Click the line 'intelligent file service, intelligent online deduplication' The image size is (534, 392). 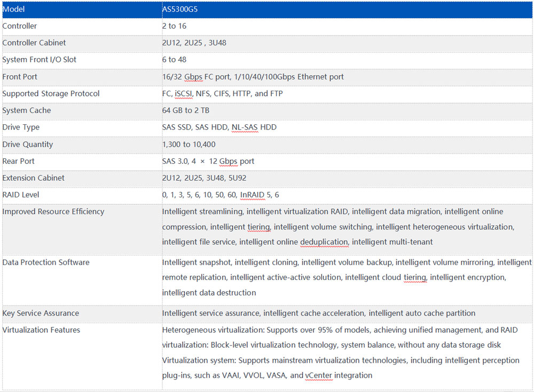click(x=297, y=242)
